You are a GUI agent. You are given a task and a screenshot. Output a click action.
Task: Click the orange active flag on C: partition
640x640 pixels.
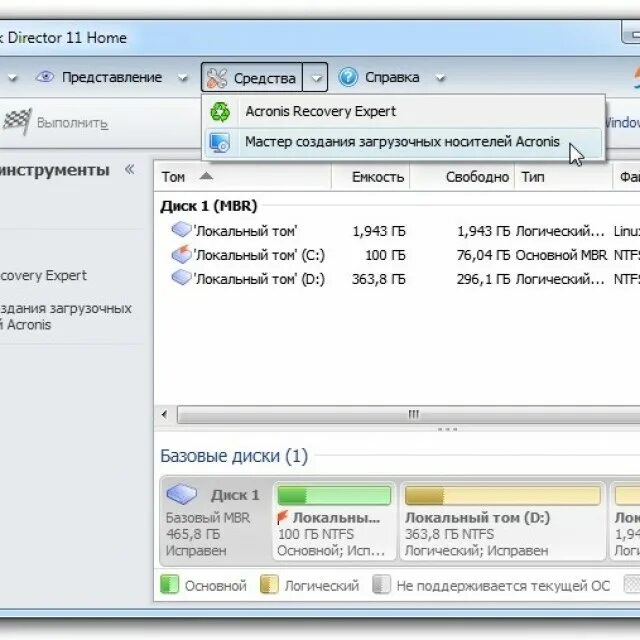click(x=282, y=517)
